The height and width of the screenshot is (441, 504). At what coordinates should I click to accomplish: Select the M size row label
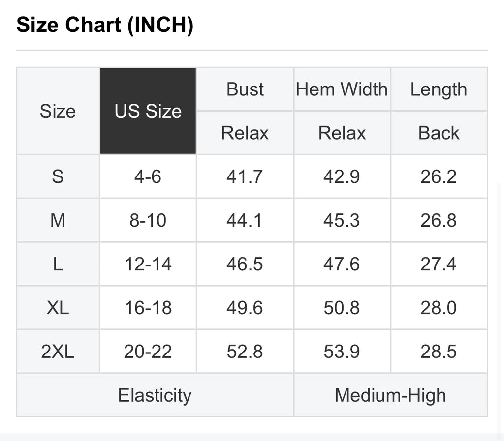click(58, 220)
